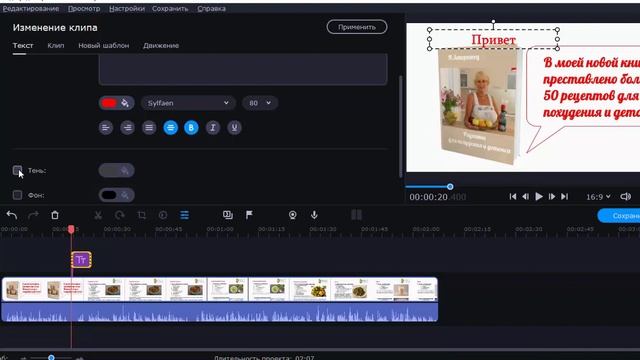The width and height of the screenshot is (640, 360).
Task: Click the redo arrow in the timeline toolbar
Action: (x=33, y=215)
